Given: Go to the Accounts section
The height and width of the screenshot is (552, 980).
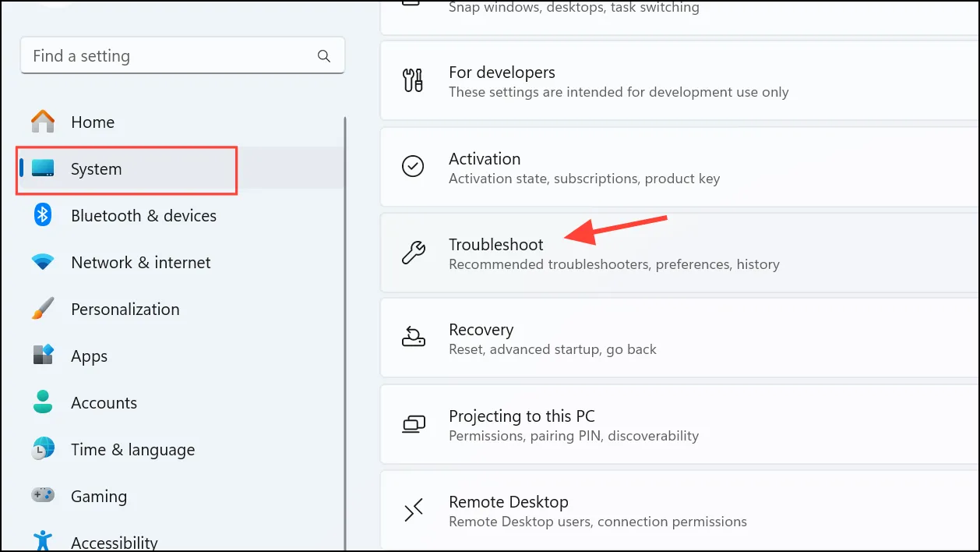Looking at the screenshot, I should pyautogui.click(x=181, y=402).
